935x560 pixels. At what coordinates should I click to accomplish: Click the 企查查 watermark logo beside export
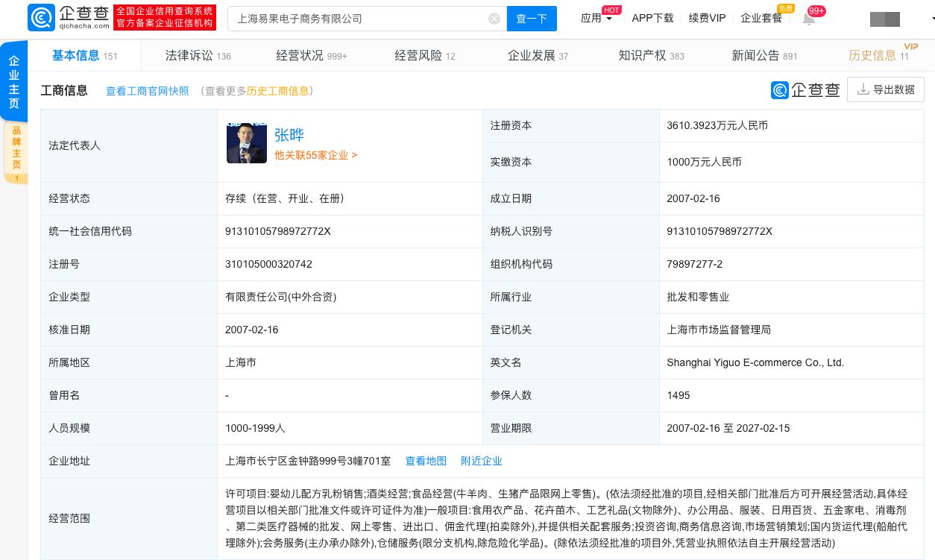click(805, 89)
